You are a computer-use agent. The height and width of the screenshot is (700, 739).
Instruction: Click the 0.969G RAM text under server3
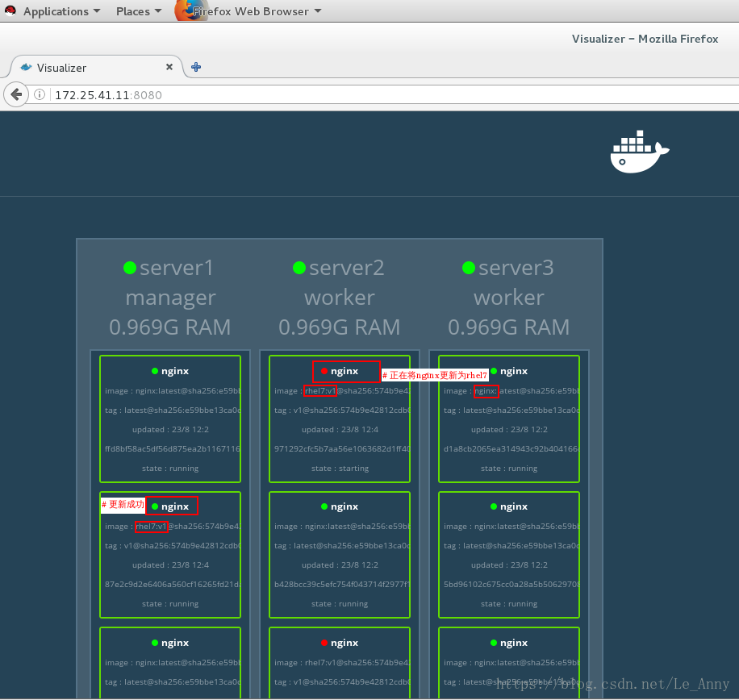pyautogui.click(x=509, y=327)
